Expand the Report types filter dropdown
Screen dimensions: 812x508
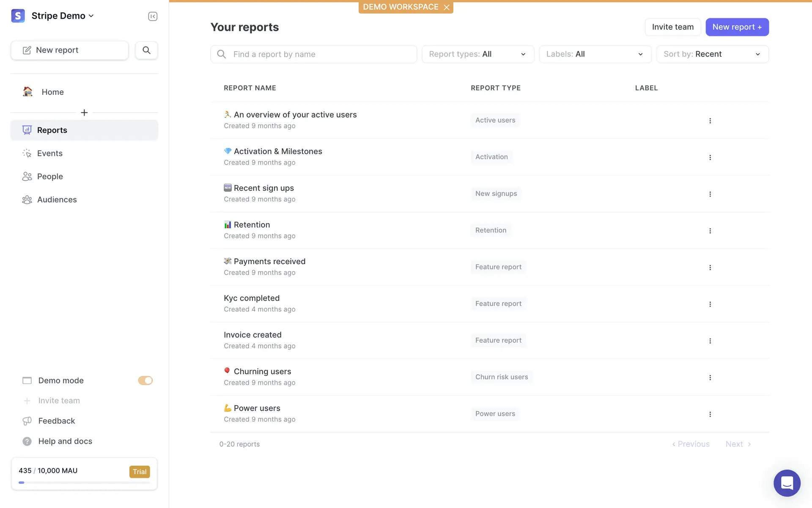point(478,54)
